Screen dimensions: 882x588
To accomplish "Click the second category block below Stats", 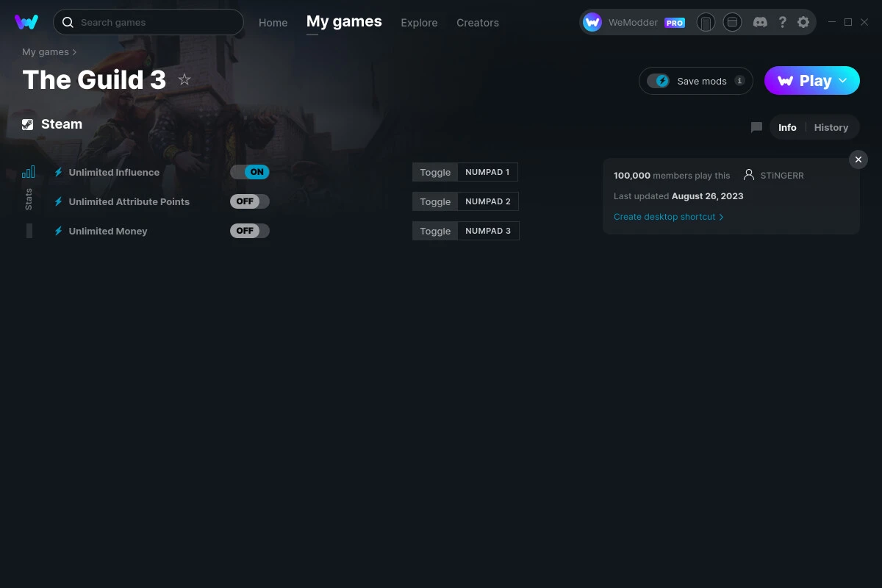I will tap(29, 231).
